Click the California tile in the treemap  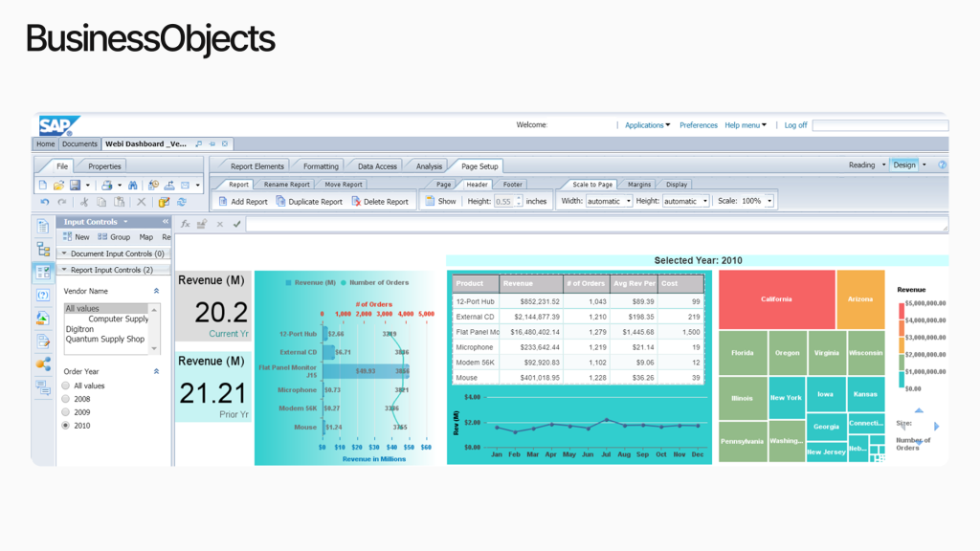pos(776,299)
